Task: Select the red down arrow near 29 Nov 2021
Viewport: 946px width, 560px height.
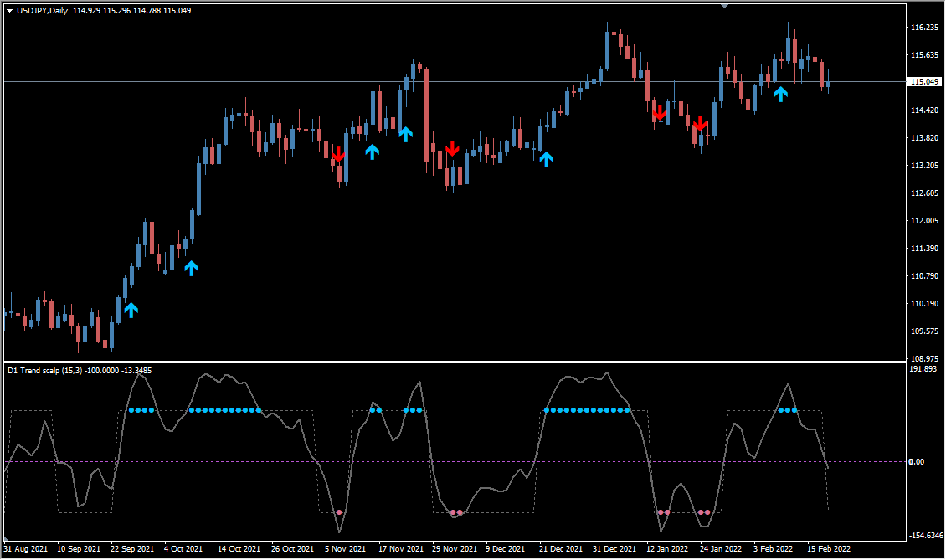Action: click(x=452, y=148)
